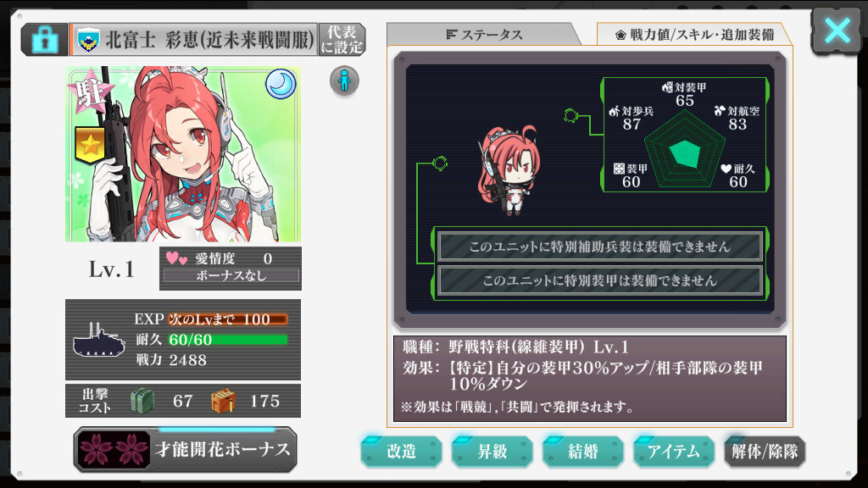Open the 才能開花ボーナス panel

[x=185, y=449]
